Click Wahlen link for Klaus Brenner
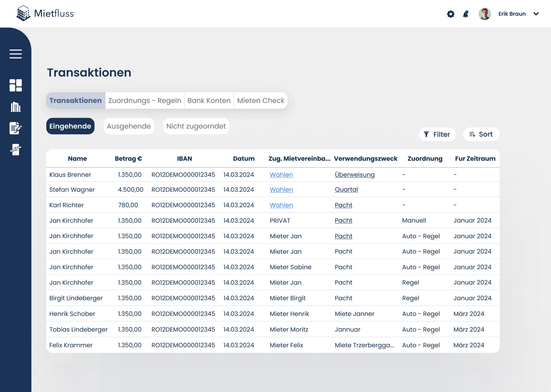 point(281,175)
